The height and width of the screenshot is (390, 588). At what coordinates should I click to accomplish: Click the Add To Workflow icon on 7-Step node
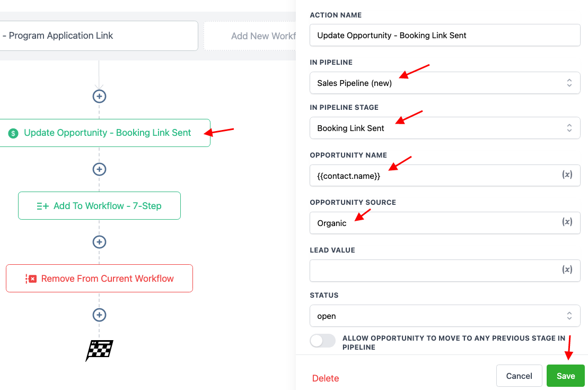[43, 205]
